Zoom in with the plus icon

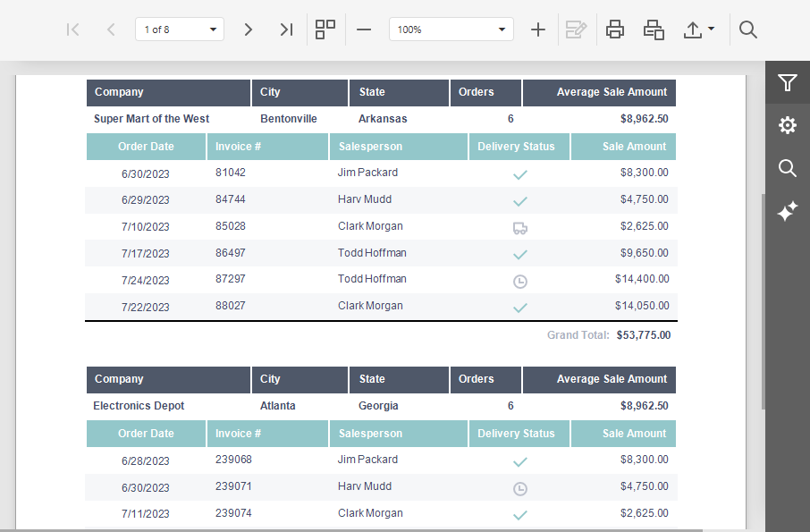pos(537,30)
